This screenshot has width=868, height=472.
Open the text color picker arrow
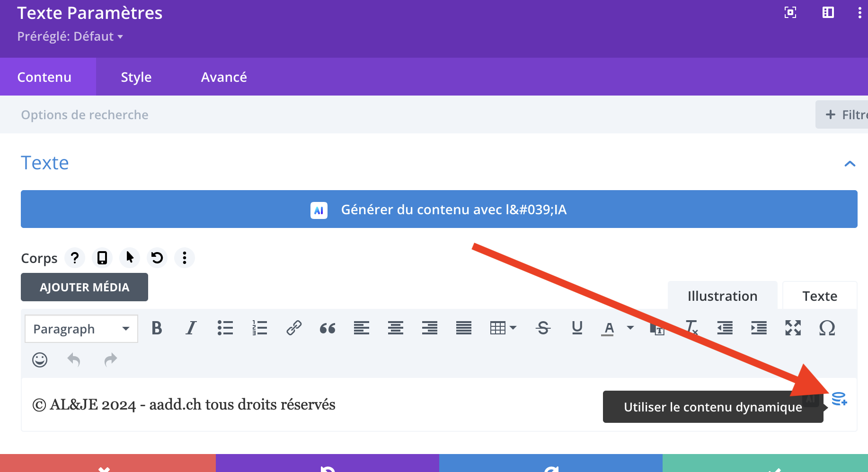pos(630,328)
